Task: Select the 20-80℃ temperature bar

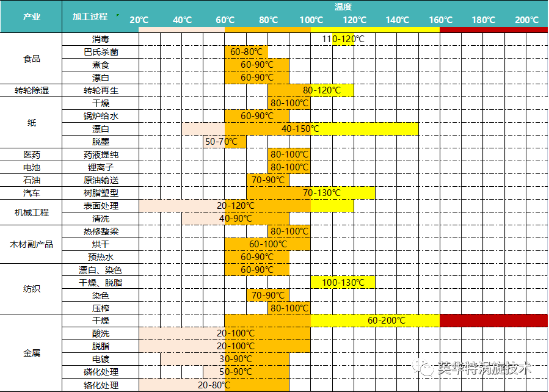Action: [x=214, y=385]
